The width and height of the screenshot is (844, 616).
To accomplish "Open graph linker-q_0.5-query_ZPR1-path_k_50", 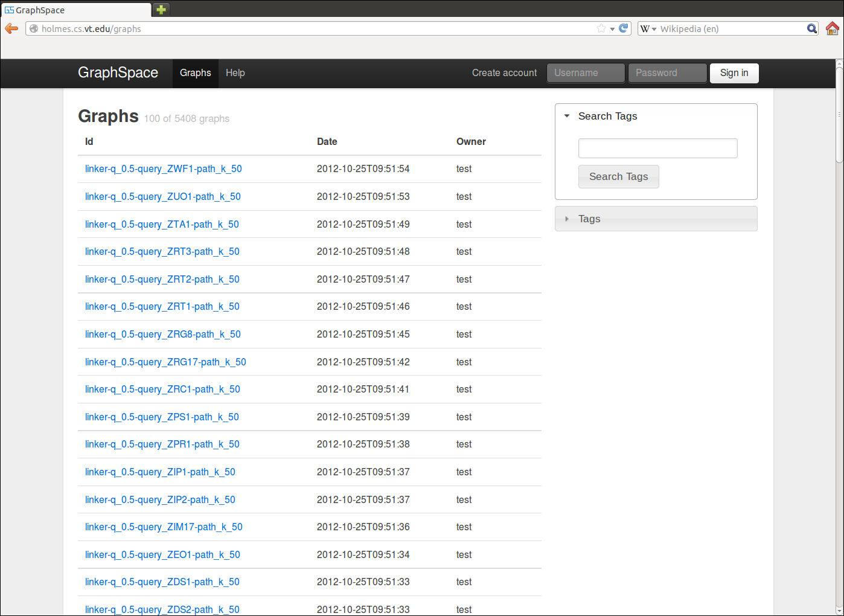I will tap(162, 444).
